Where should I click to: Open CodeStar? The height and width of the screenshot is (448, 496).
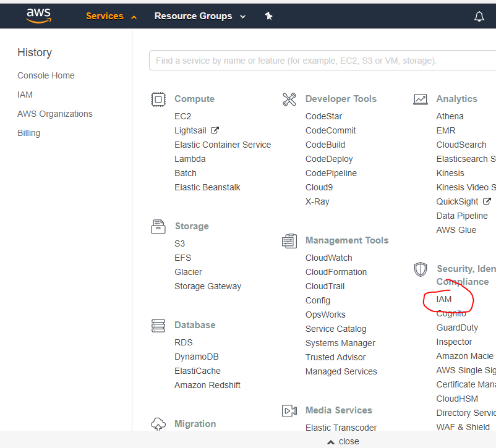(x=323, y=116)
